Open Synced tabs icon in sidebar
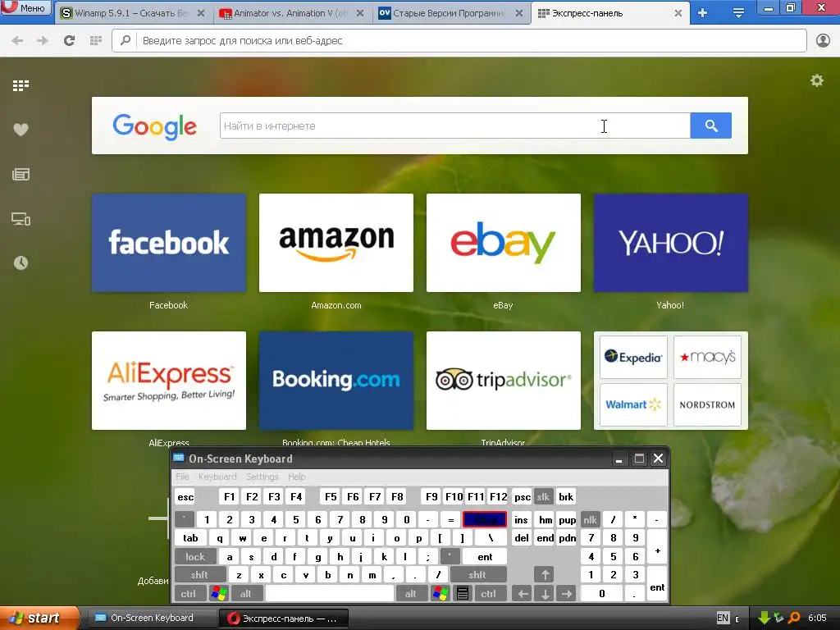This screenshot has width=840, height=630. [21, 219]
